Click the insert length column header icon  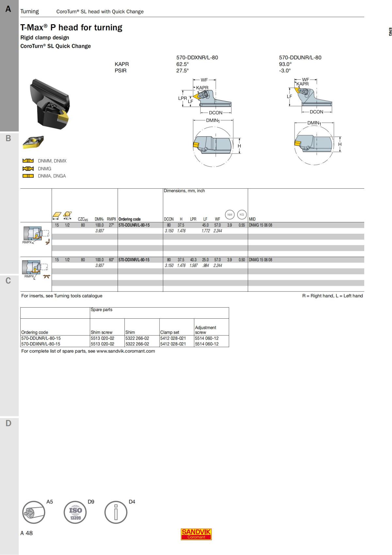57,216
